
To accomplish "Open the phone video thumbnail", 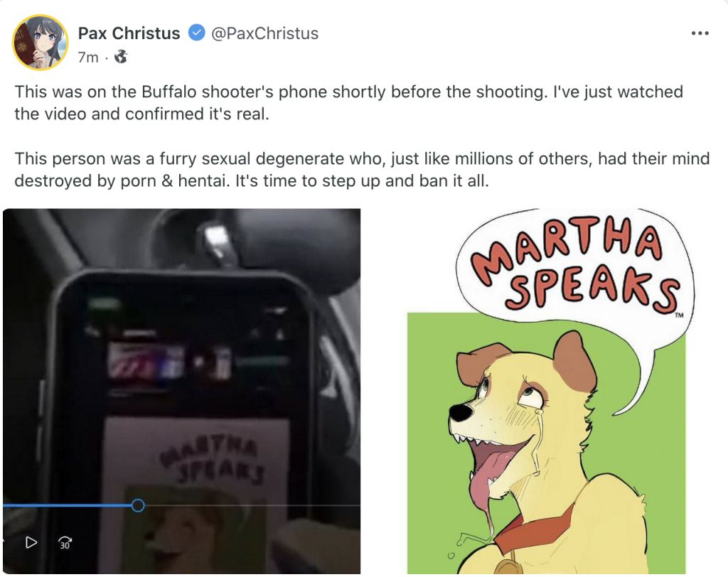I will coord(181,391).
